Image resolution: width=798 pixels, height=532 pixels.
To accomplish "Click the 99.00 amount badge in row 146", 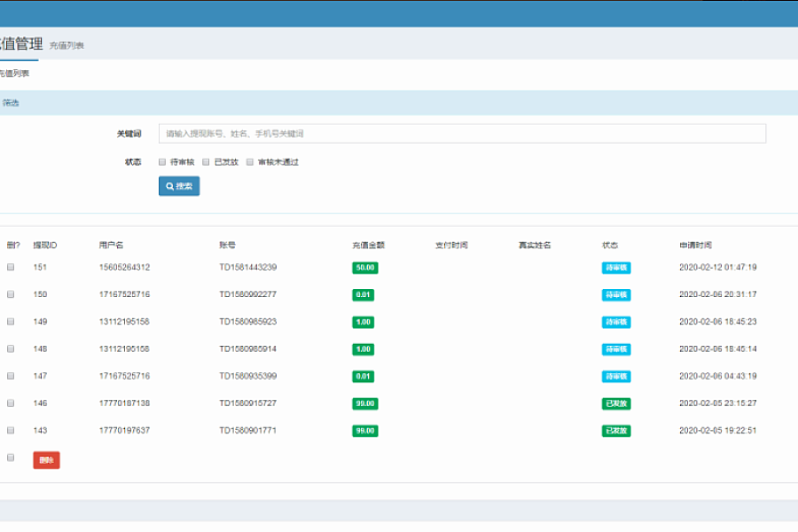I will 365,403.
